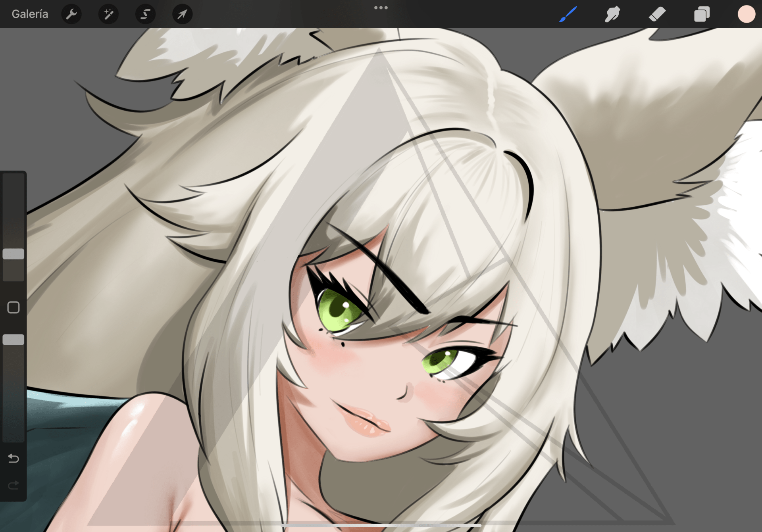This screenshot has width=762, height=532.
Task: Open the Adjustments magic wand menu
Action: click(x=108, y=14)
